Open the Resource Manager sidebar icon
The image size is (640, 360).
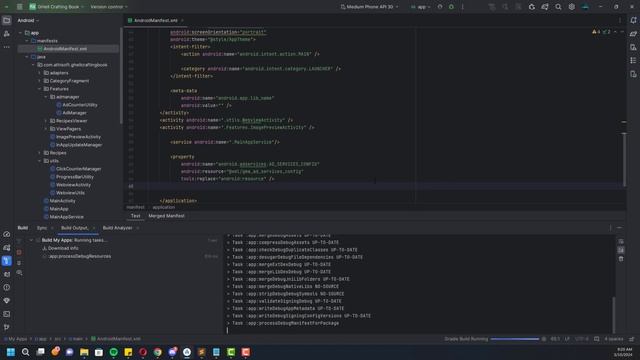click(x=7, y=34)
